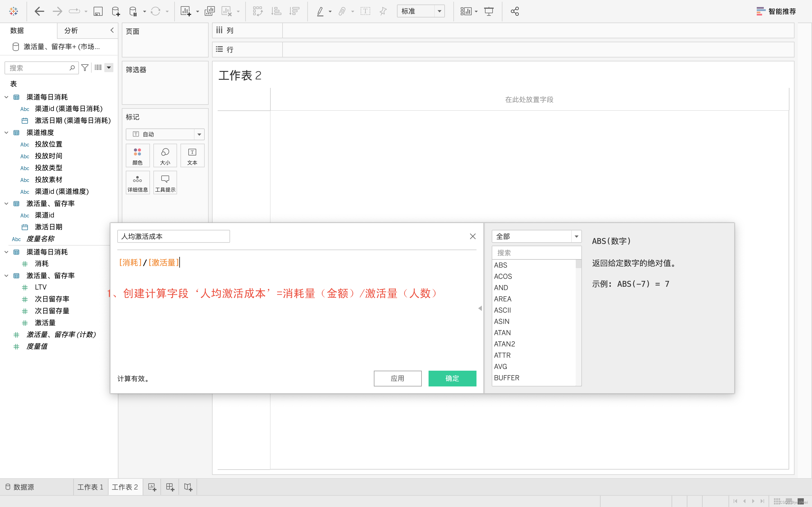
Task: Click the save workbook toolbar icon
Action: coord(98,11)
